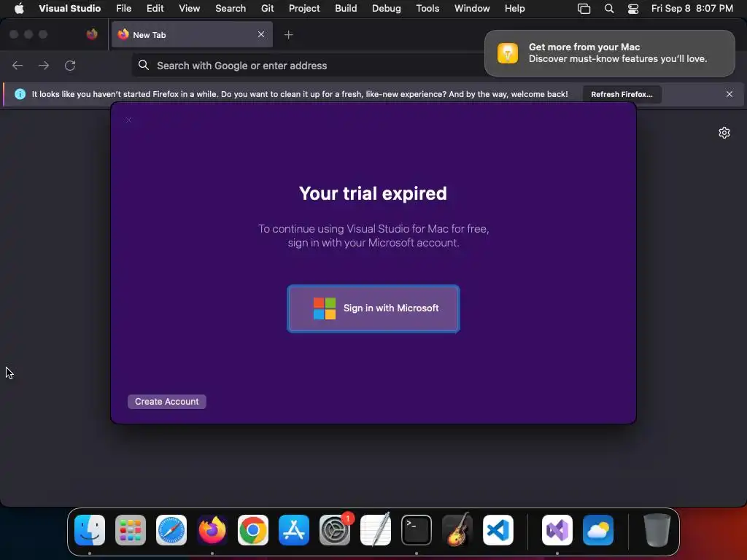The height and width of the screenshot is (560, 747).
Task: Close the New Tab tab
Action: (261, 34)
